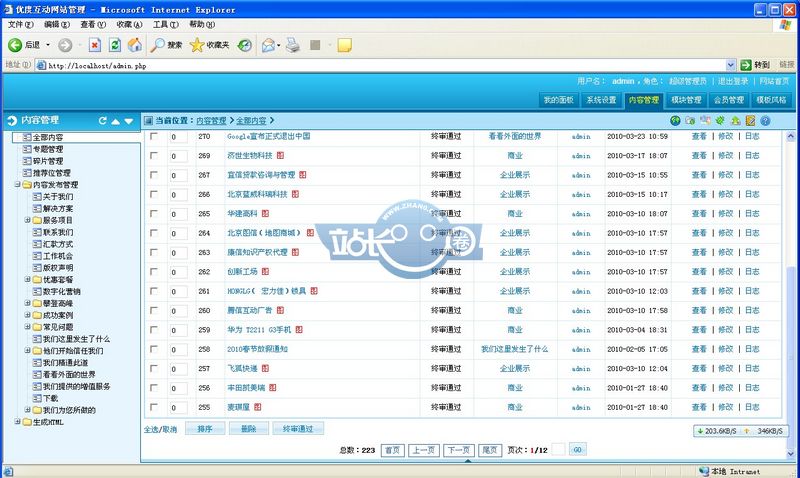Click the scrollbar down arrow of the list
This screenshot has width=800, height=478.
click(x=790, y=453)
